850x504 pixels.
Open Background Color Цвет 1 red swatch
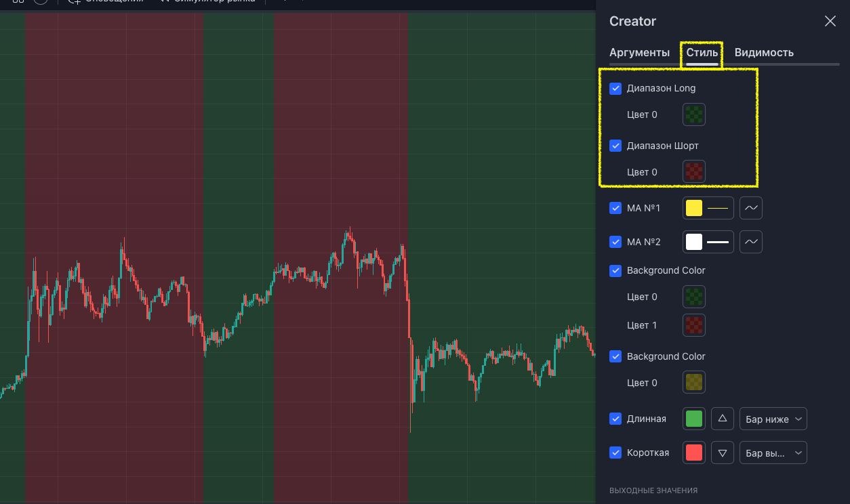click(694, 325)
